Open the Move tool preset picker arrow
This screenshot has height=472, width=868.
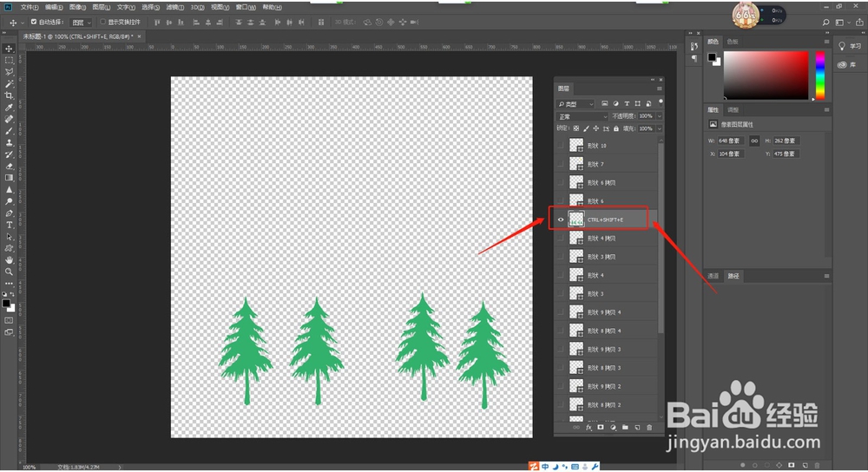pos(23,23)
